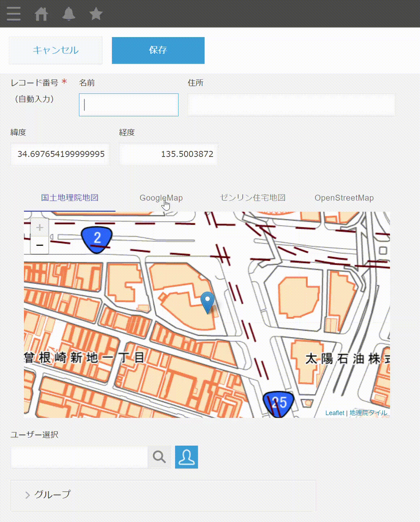Click the map zoom in plus button
This screenshot has height=522, width=420.
pos(40,227)
